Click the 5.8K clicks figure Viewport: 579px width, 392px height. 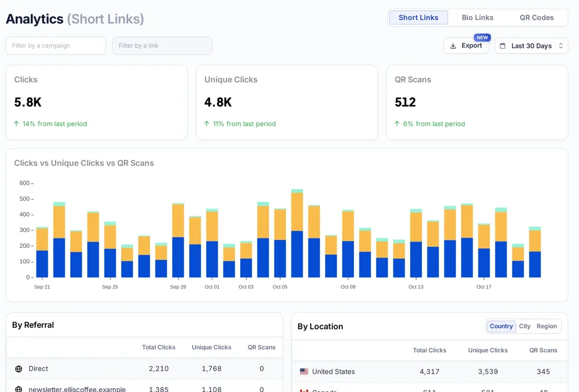coord(28,102)
